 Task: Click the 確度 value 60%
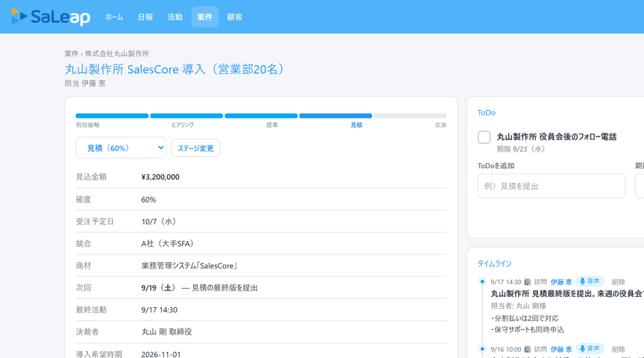(148, 199)
